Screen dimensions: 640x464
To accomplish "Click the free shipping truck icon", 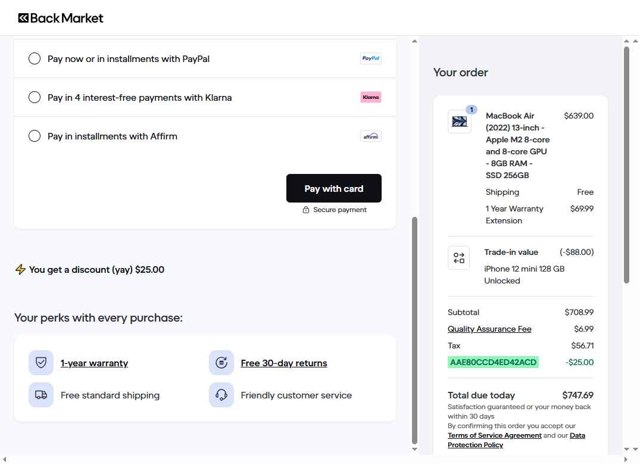I will coord(41,395).
